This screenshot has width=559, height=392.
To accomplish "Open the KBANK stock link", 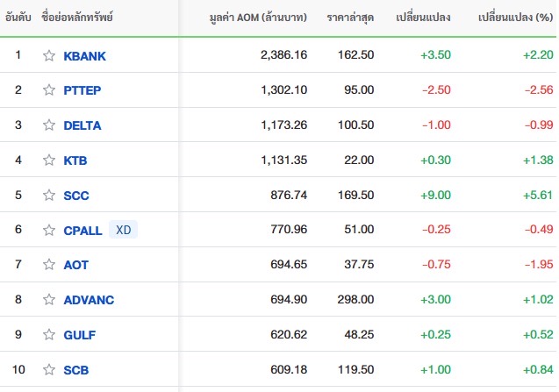I will pyautogui.click(x=85, y=56).
